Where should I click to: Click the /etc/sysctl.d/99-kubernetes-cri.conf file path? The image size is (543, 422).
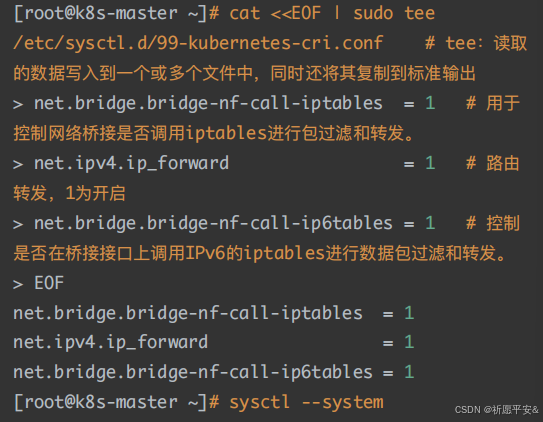coord(198,44)
